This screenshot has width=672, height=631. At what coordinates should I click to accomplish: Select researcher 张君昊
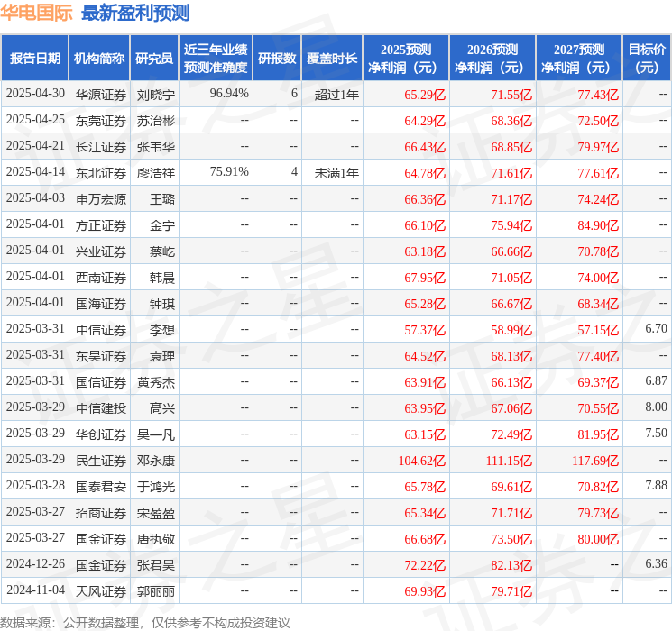coord(156,565)
